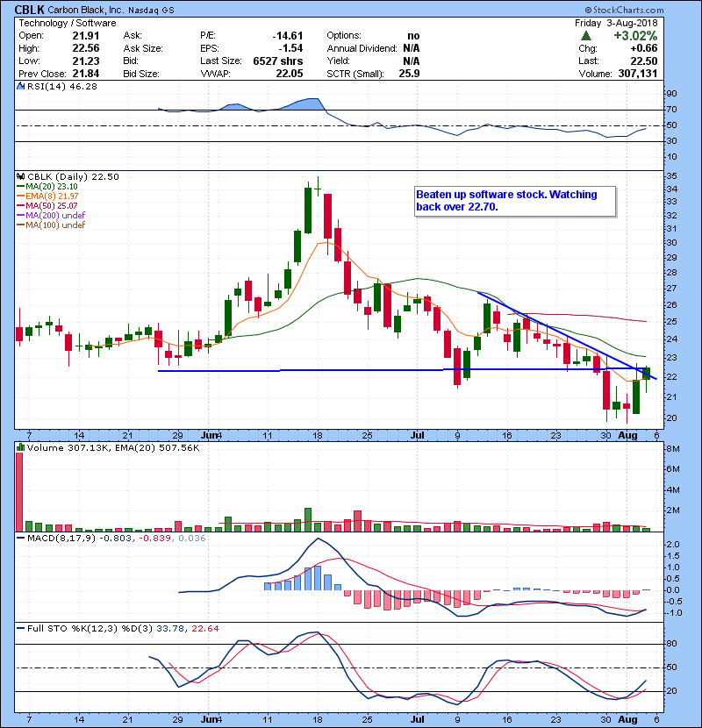Click the Technology / Software sector label
The image size is (702, 728).
click(68, 23)
